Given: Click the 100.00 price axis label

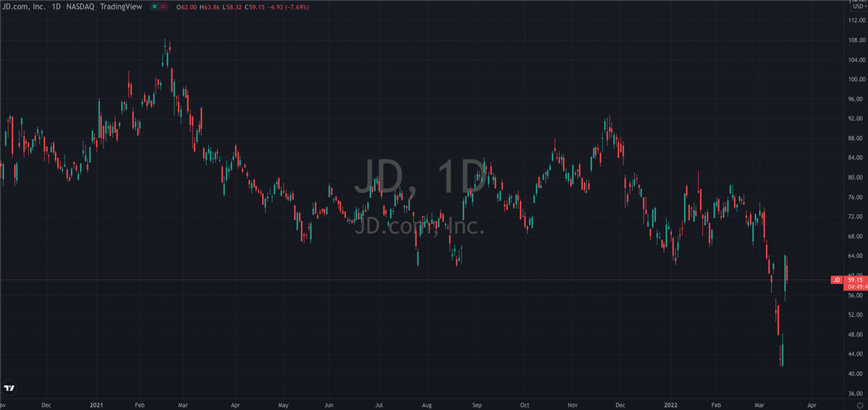Looking at the screenshot, I should [856, 80].
